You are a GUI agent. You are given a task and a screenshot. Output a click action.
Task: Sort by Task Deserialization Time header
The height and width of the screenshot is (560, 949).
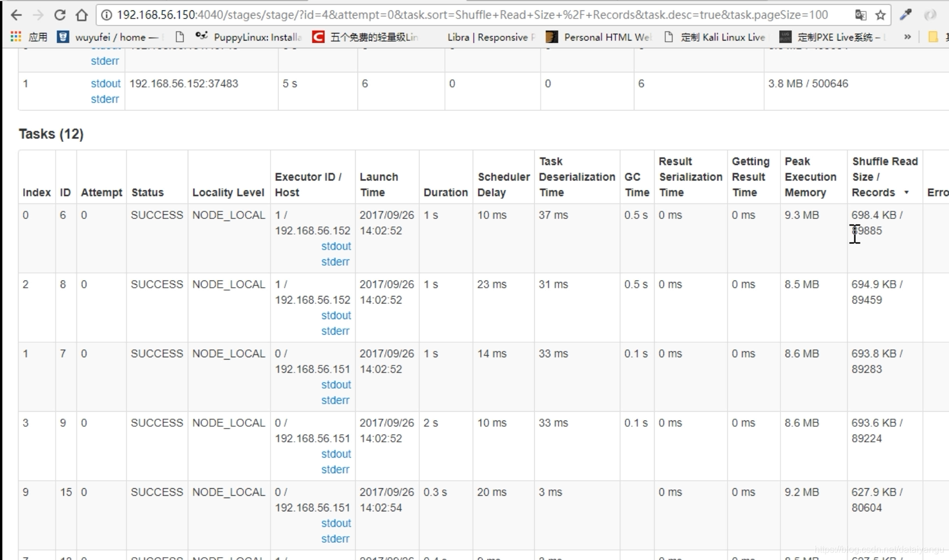pyautogui.click(x=577, y=177)
